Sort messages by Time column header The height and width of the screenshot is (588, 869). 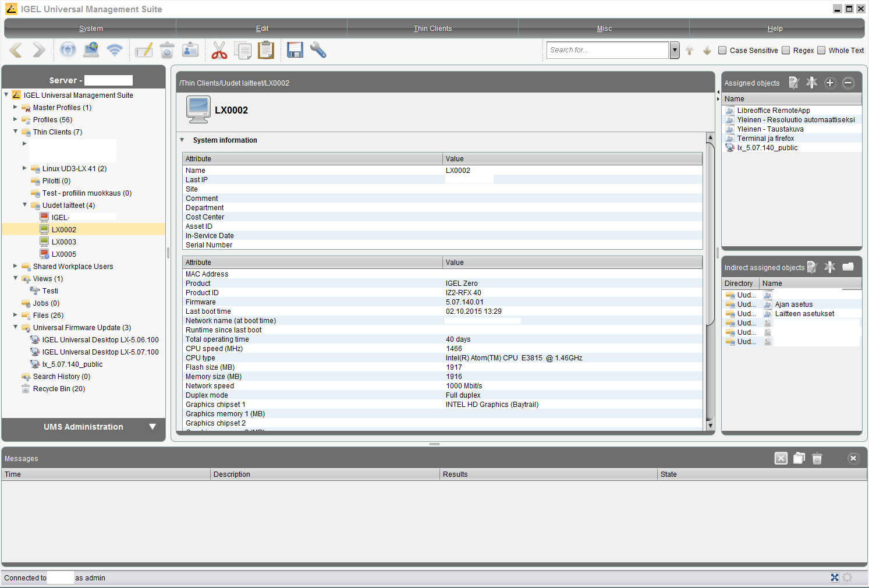pyautogui.click(x=106, y=474)
